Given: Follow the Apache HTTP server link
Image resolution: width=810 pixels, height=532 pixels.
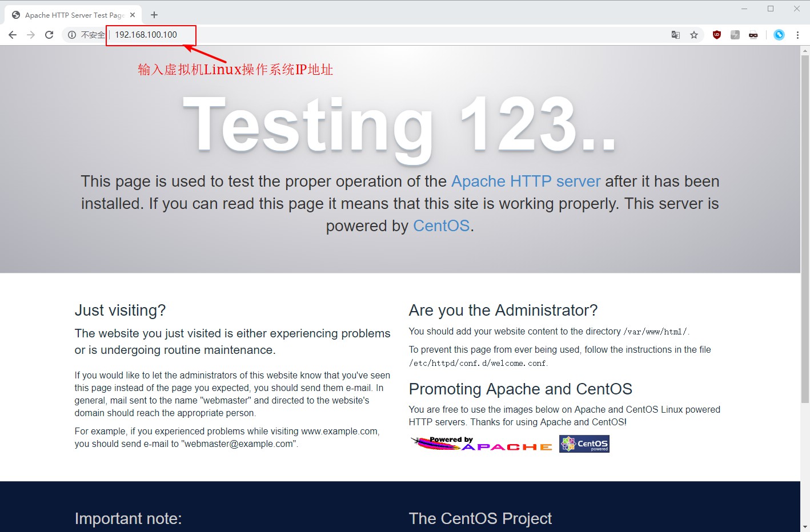Looking at the screenshot, I should point(526,182).
